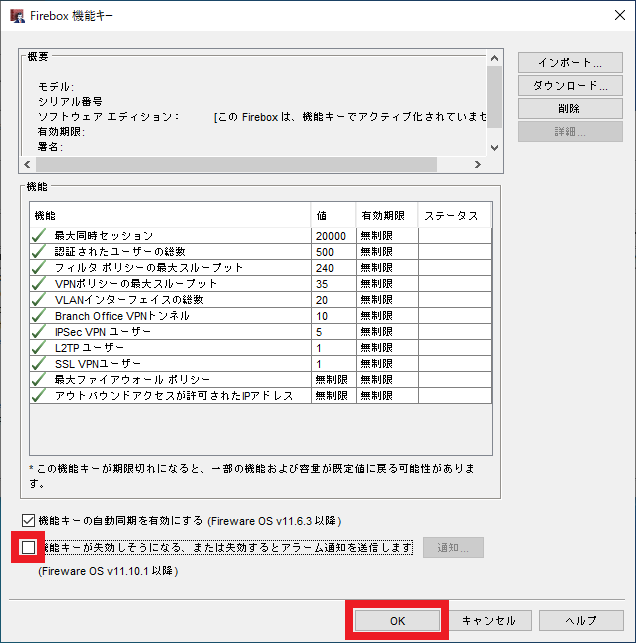Click 無制限 value of 最大ファイアウォール ポリシー

(x=331, y=380)
